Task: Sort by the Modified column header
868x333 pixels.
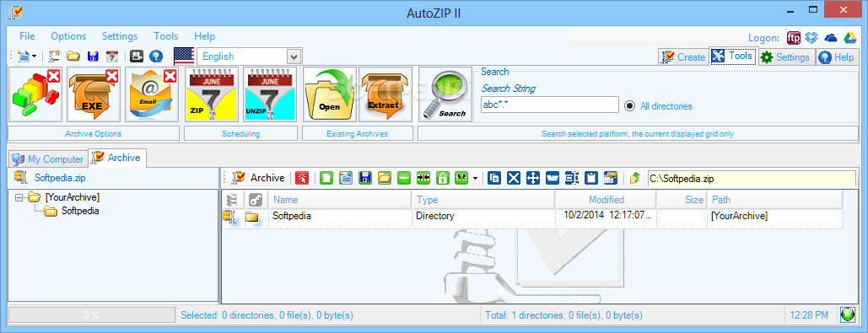Action: point(607,200)
